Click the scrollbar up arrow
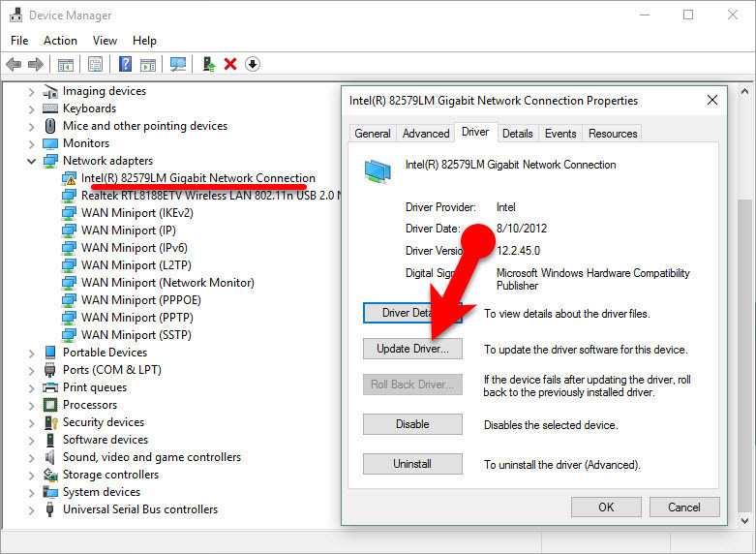 [745, 91]
